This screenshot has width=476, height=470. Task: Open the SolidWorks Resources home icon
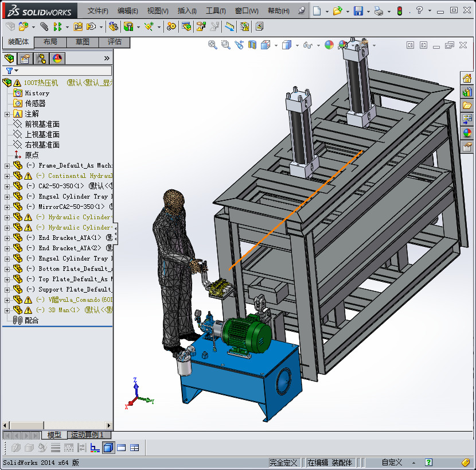coord(467,79)
